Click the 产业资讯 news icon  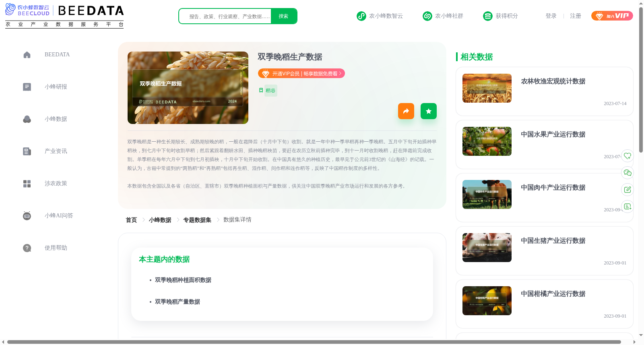point(27,151)
